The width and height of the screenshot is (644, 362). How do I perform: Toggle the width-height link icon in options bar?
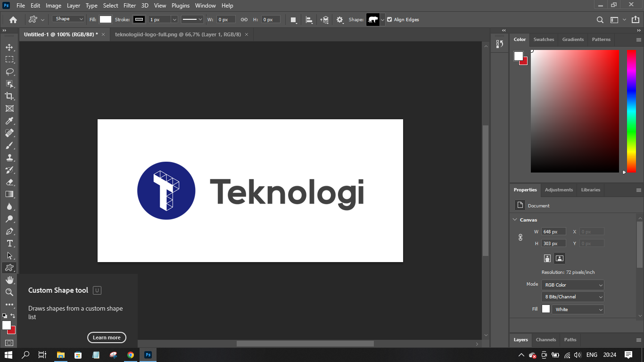click(x=244, y=20)
